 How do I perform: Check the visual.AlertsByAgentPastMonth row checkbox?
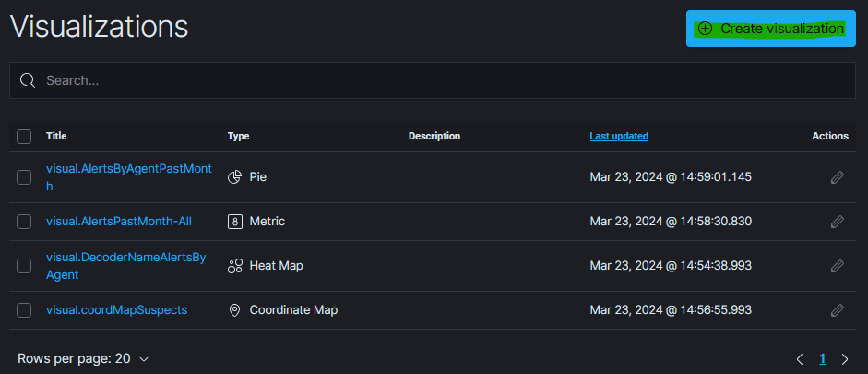point(24,177)
